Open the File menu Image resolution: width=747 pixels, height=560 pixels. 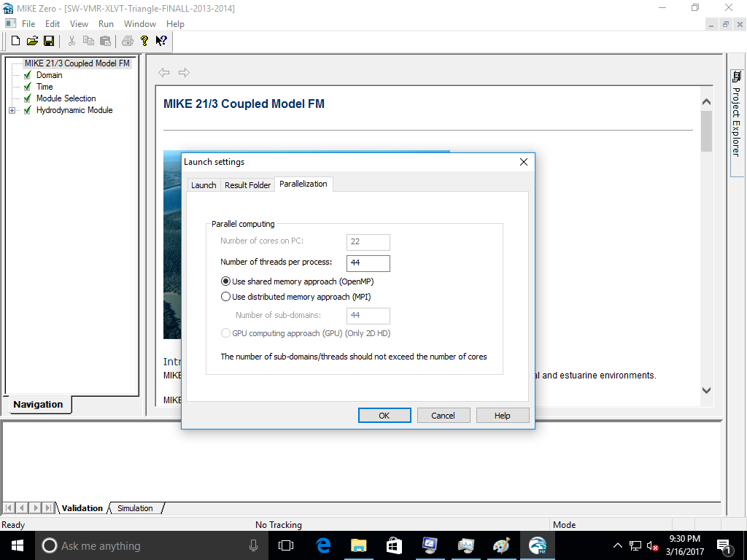[28, 24]
